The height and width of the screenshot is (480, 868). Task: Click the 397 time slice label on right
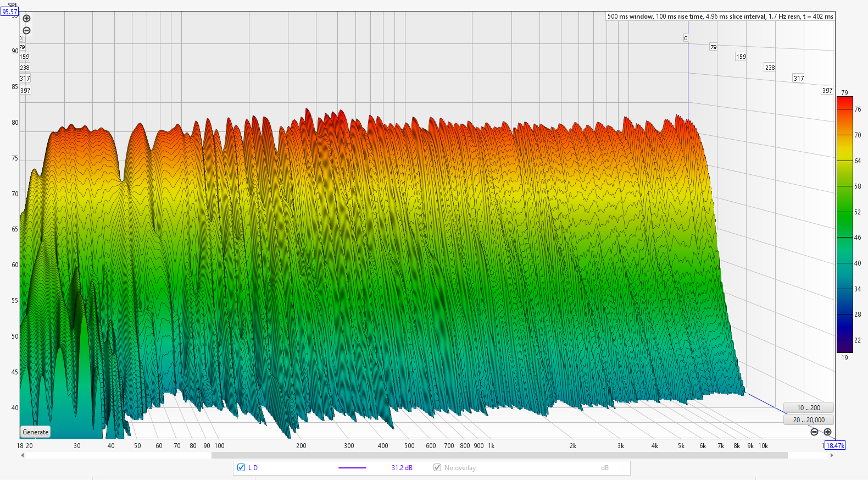(827, 91)
